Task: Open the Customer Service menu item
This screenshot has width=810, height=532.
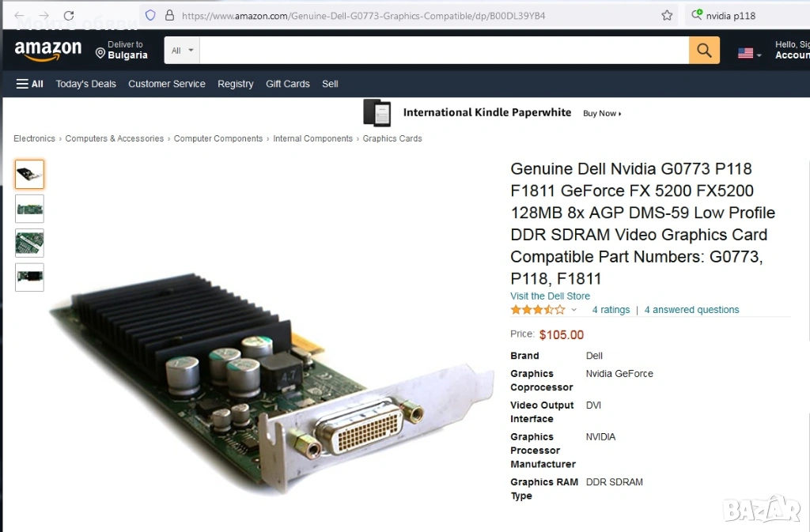Action: point(167,84)
